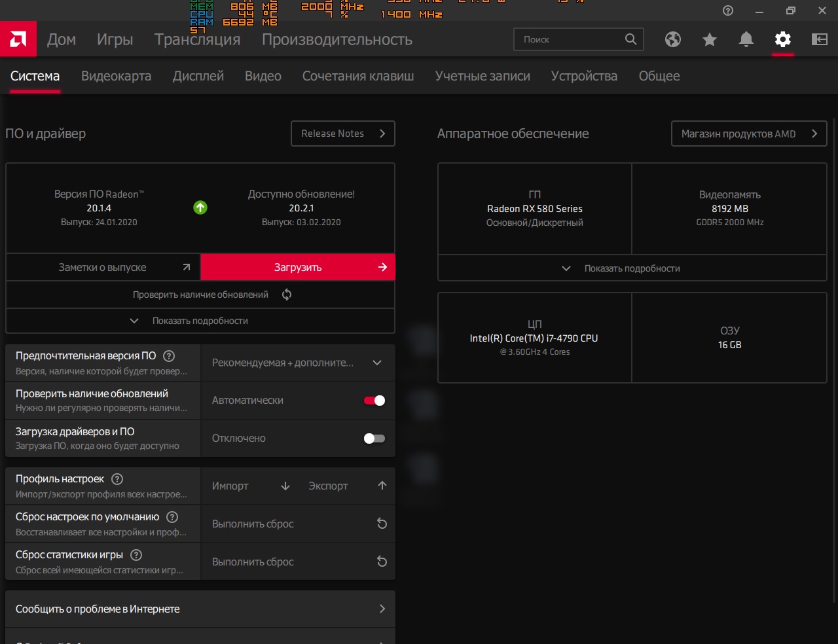838x644 pixels.
Task: Open settings gear icon
Action: pyautogui.click(x=783, y=39)
